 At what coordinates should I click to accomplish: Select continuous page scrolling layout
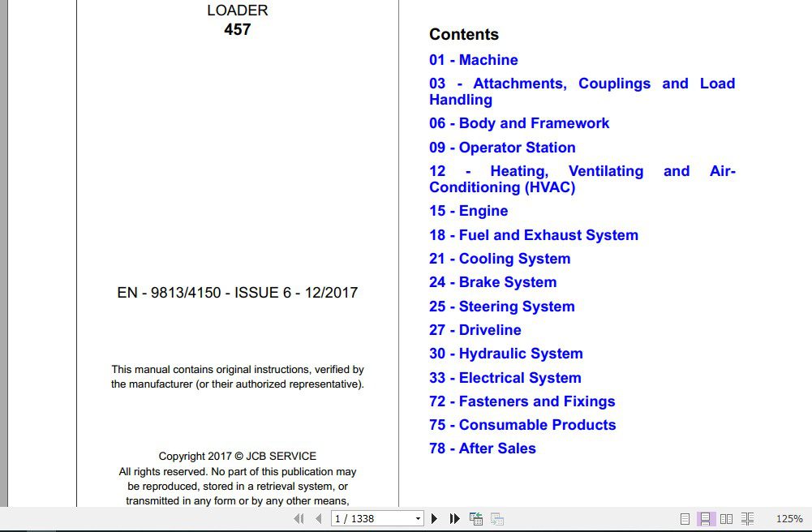(705, 518)
